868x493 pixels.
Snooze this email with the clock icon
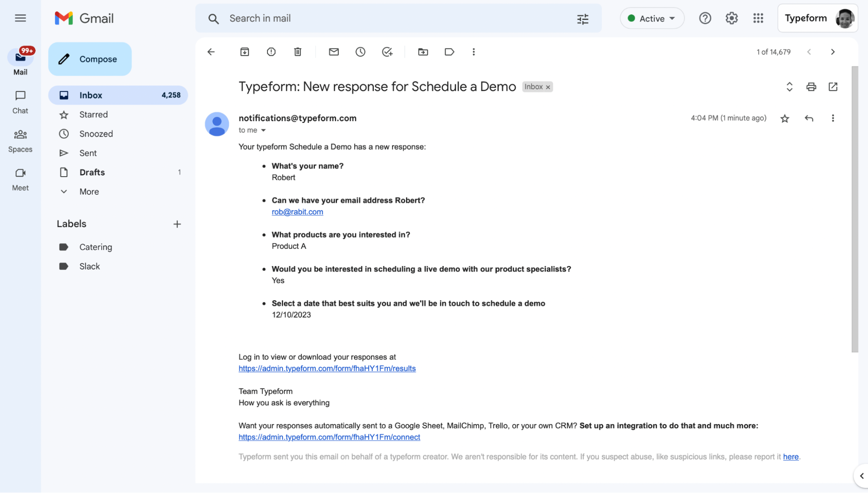pos(360,52)
